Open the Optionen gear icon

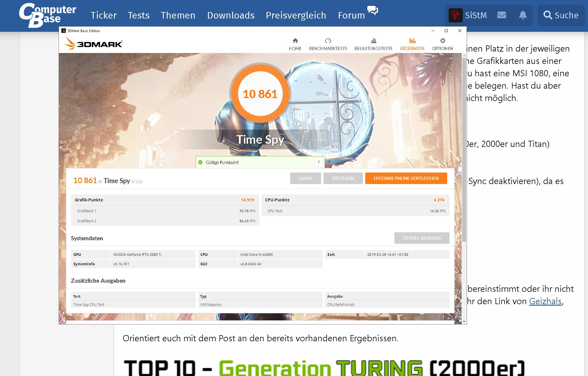[442, 41]
